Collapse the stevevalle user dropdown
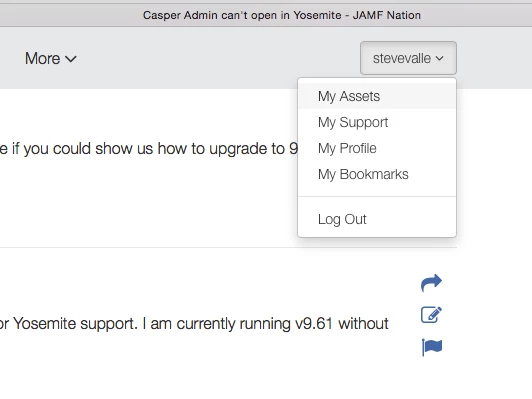This screenshot has width=532, height=399. [408, 58]
